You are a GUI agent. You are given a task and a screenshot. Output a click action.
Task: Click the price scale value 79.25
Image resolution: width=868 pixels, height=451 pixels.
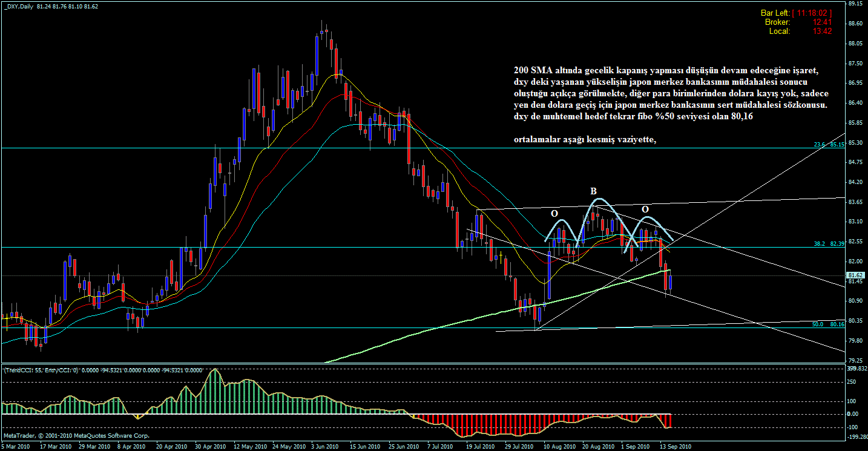855,360
